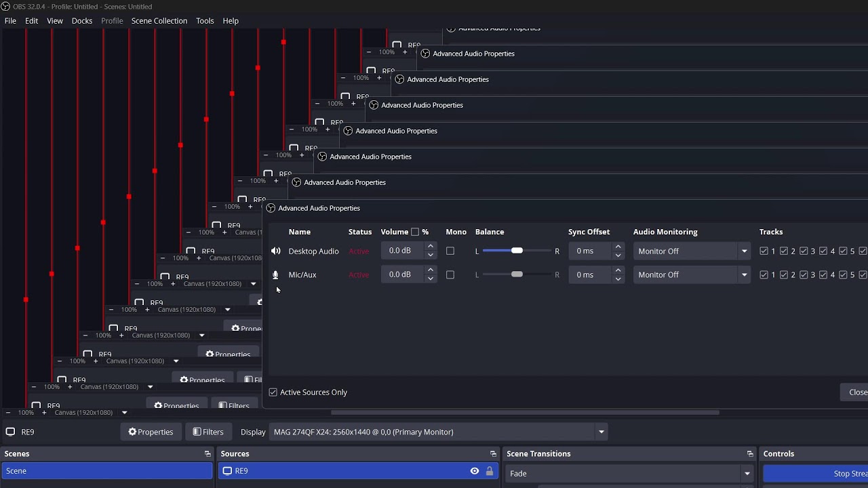Increase Mic/Aux volume with up arrow
The image size is (868, 488).
[431, 270]
